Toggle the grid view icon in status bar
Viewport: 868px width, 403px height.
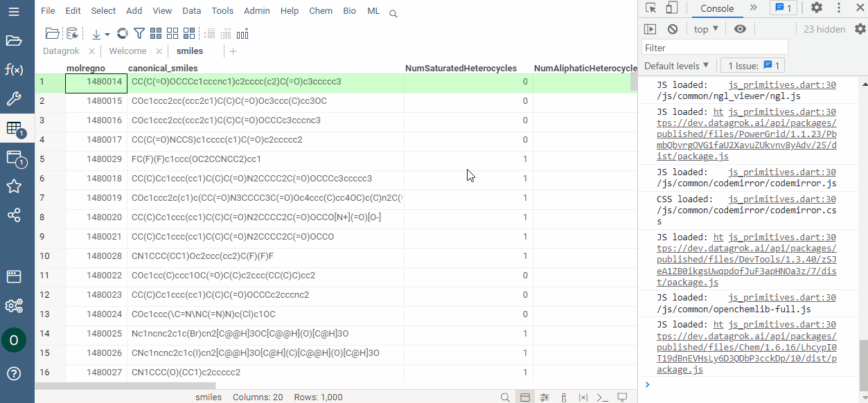click(525, 397)
